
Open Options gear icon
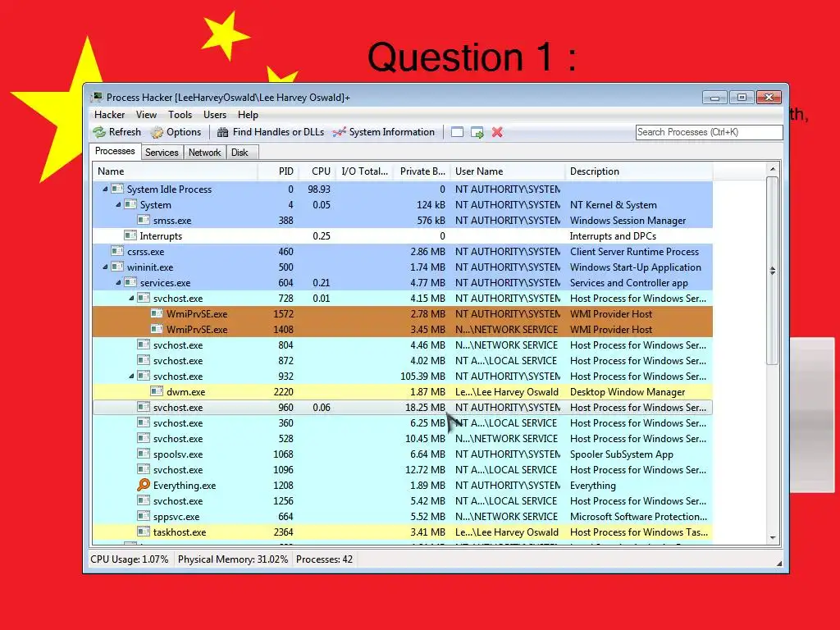157,132
